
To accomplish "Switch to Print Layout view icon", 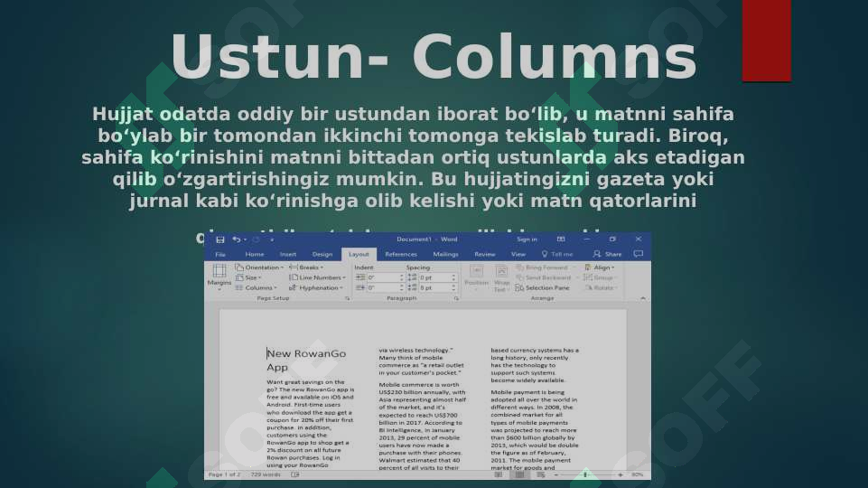I will click(519, 474).
